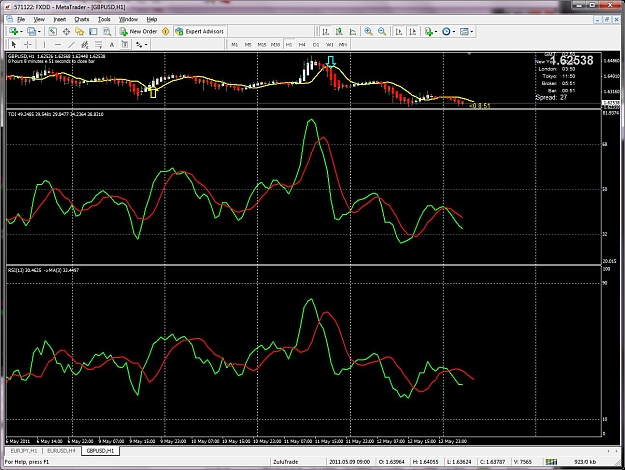This screenshot has height=470, width=625.
Task: Toggle chart auto scroll
Action: [399, 31]
